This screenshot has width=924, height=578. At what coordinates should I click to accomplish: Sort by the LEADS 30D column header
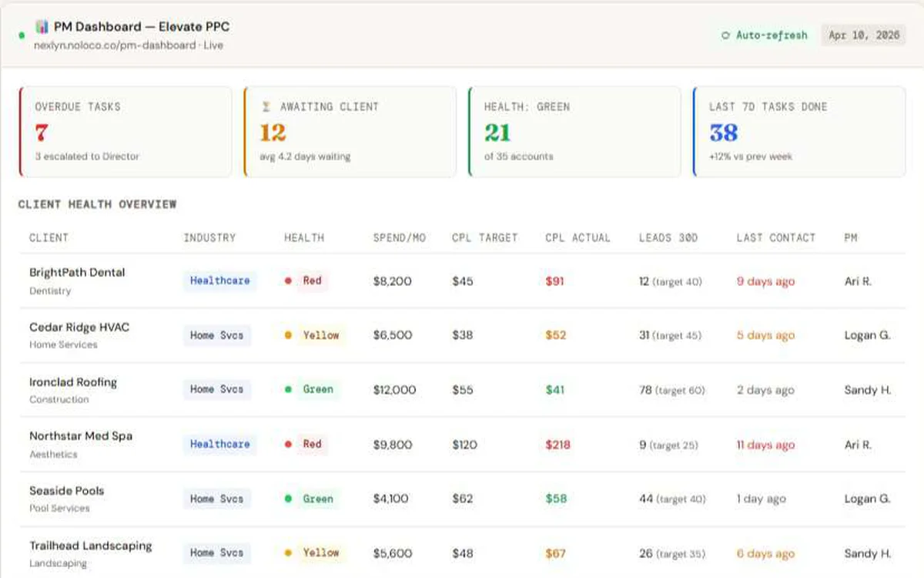point(668,238)
